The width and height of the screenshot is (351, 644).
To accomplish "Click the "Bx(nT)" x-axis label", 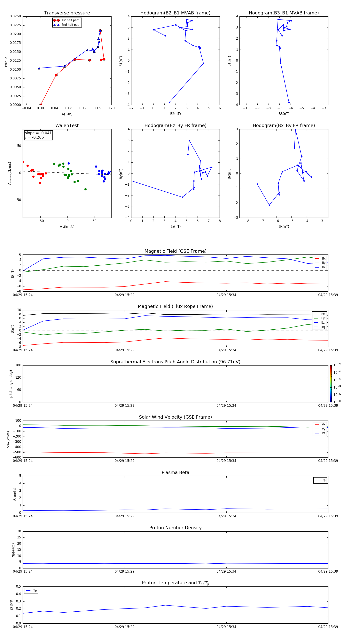I will point(284,227).
